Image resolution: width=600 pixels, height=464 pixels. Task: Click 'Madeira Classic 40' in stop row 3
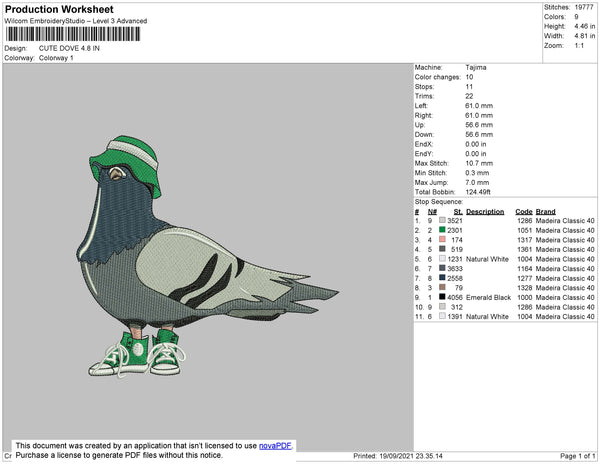pyautogui.click(x=565, y=240)
